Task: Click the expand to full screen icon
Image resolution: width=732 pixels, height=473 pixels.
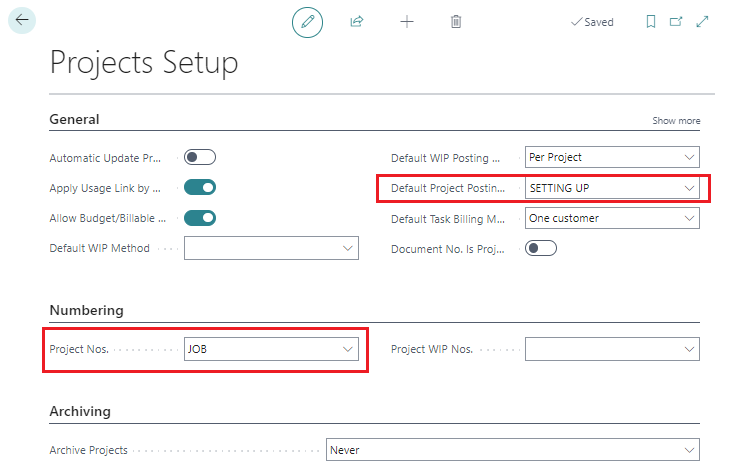Action: [702, 21]
